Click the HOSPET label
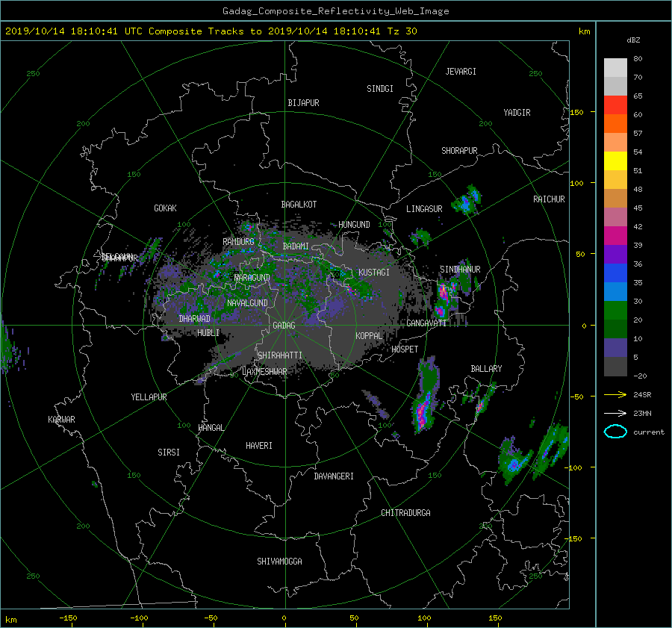 coord(405,349)
